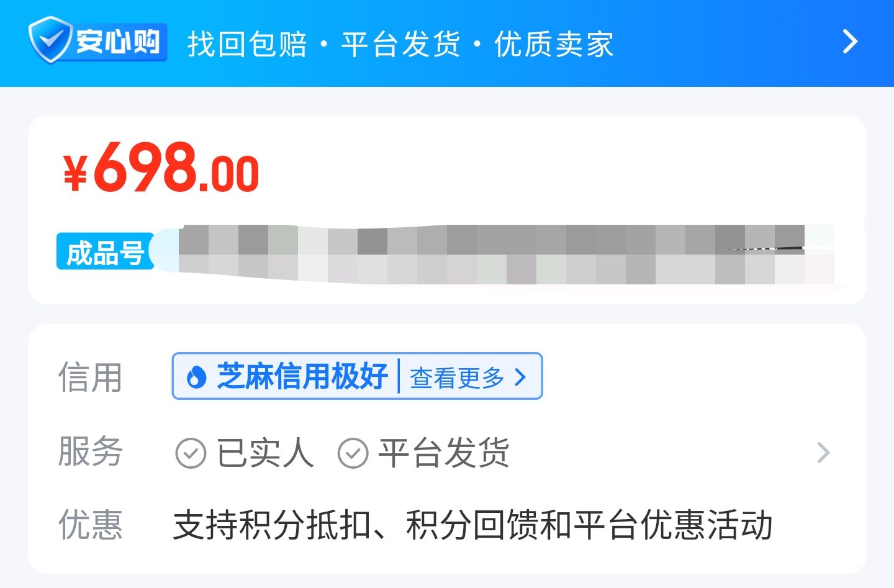Viewport: 894px width, 588px height.
Task: Expand the chevron beside 查看更多
Action: (x=520, y=377)
